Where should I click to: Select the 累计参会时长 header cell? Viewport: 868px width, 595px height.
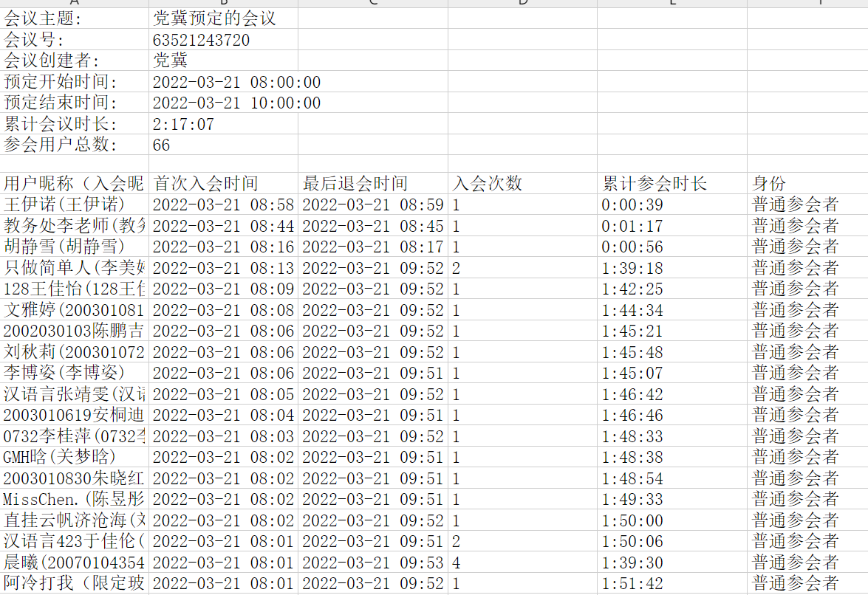(671, 183)
